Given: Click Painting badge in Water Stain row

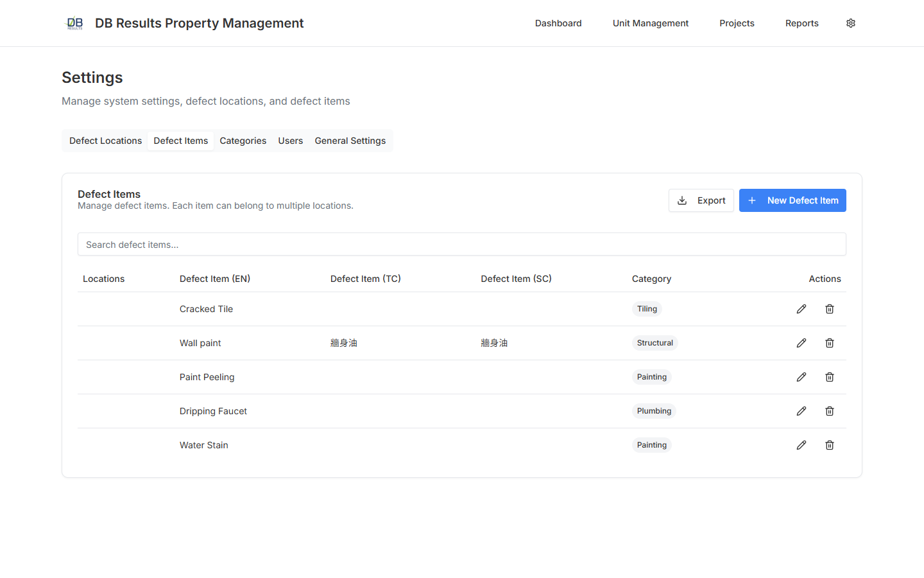Looking at the screenshot, I should click(x=652, y=445).
